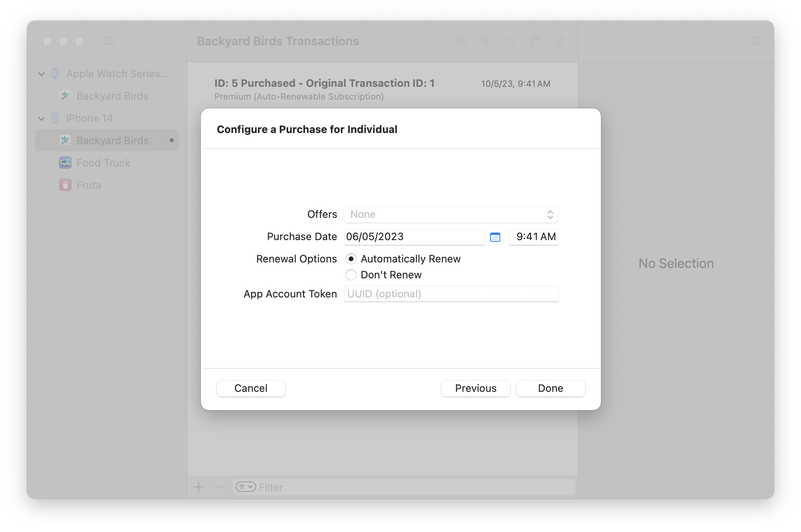Toggle the left sidebar icon
This screenshot has width=801, height=532.
(x=109, y=41)
